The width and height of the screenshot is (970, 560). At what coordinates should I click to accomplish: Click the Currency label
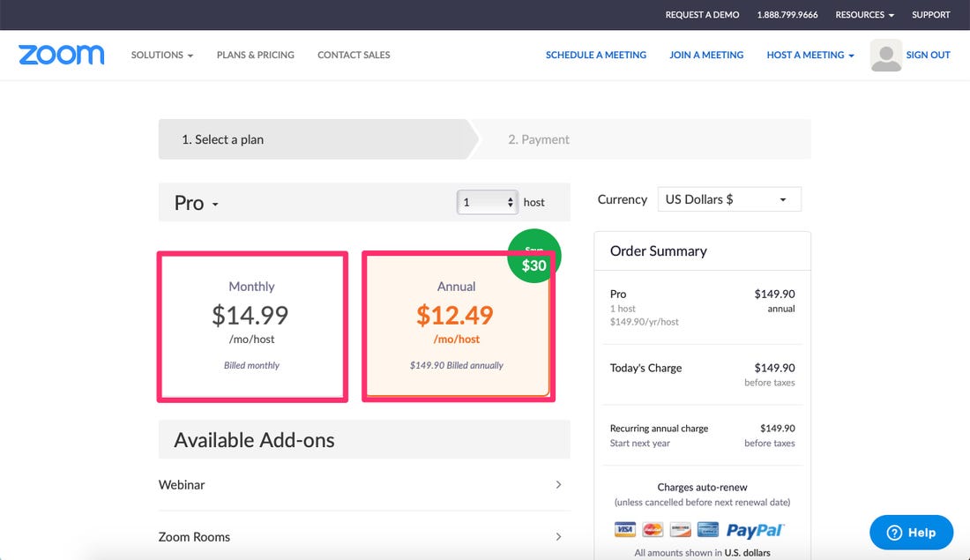click(x=623, y=199)
